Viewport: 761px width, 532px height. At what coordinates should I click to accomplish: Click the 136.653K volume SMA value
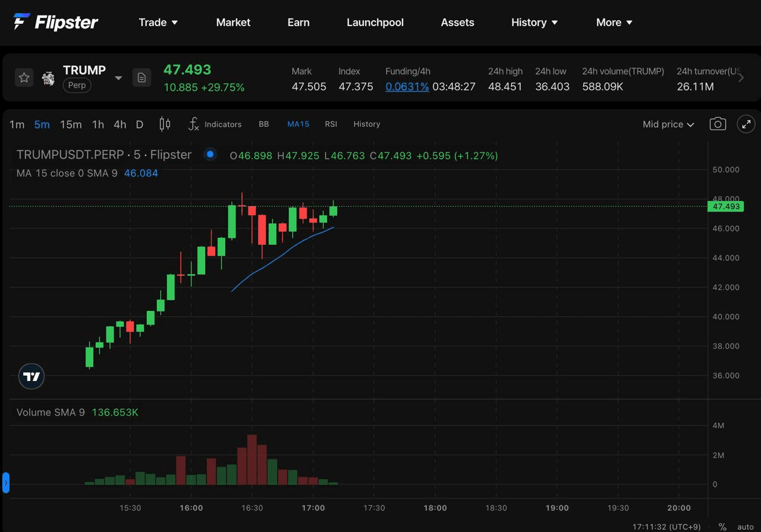115,412
